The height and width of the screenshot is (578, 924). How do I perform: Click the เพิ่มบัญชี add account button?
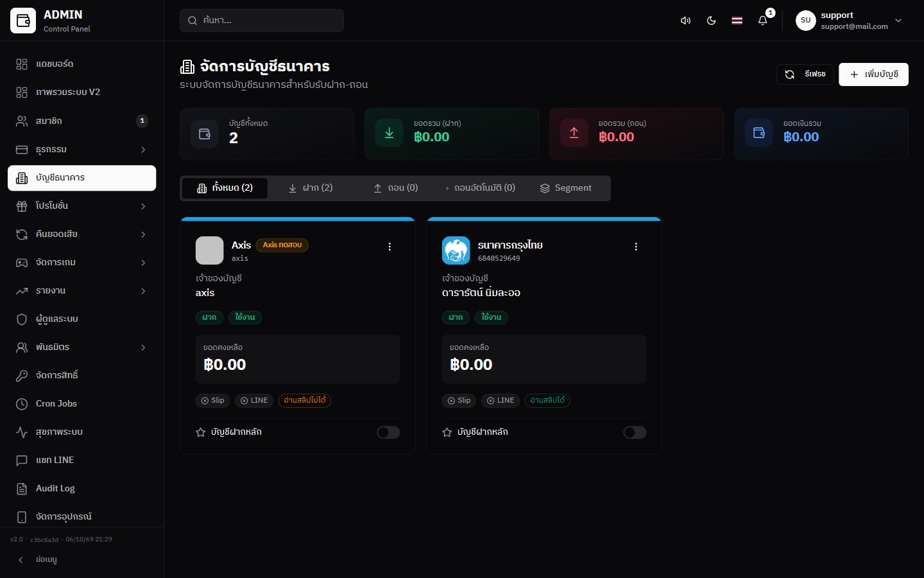pyautogui.click(x=873, y=74)
